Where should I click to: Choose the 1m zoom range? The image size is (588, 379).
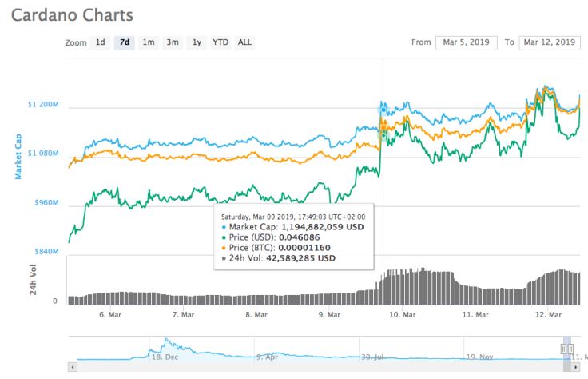(149, 42)
